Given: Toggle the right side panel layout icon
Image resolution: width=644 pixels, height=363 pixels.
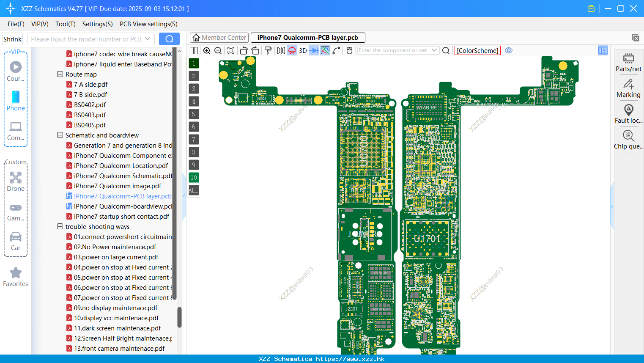Looking at the screenshot, I should (x=603, y=50).
